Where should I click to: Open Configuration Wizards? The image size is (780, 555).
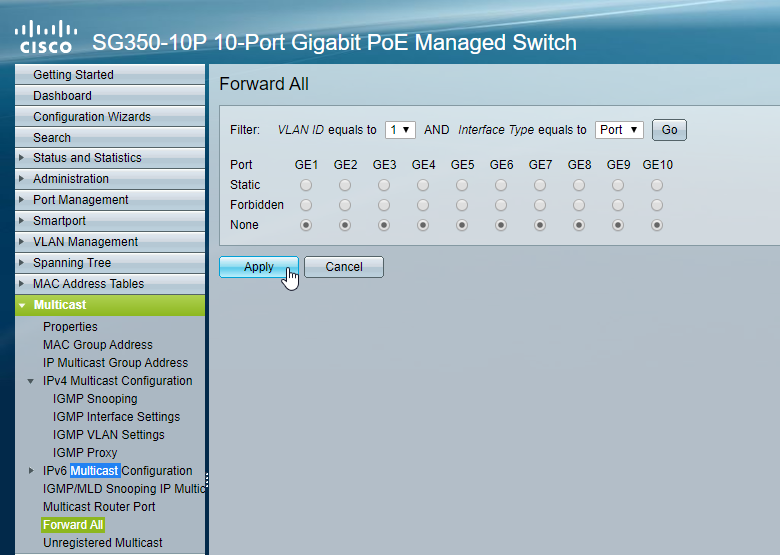110,116
